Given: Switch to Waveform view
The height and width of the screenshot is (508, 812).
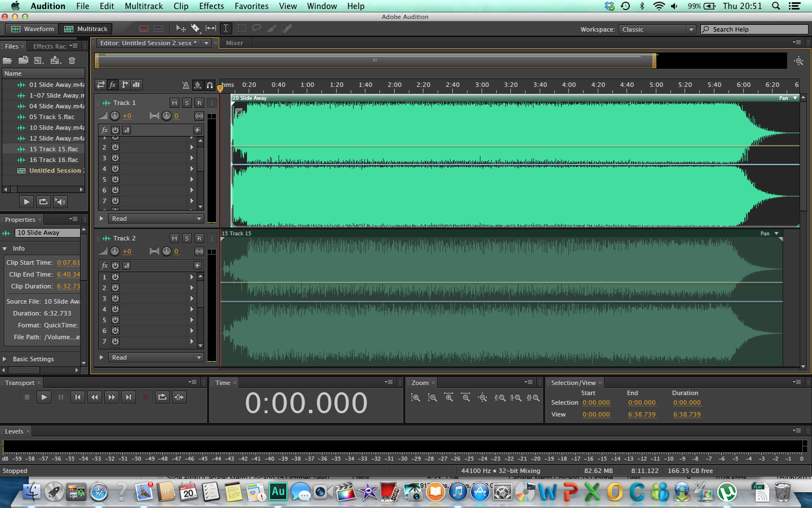Looking at the screenshot, I should (32, 29).
